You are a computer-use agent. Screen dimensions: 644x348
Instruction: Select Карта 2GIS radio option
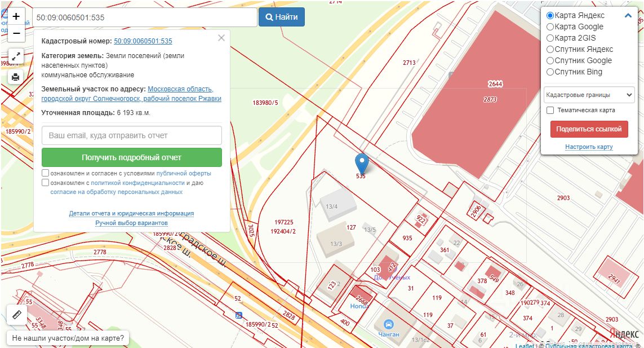coord(550,38)
